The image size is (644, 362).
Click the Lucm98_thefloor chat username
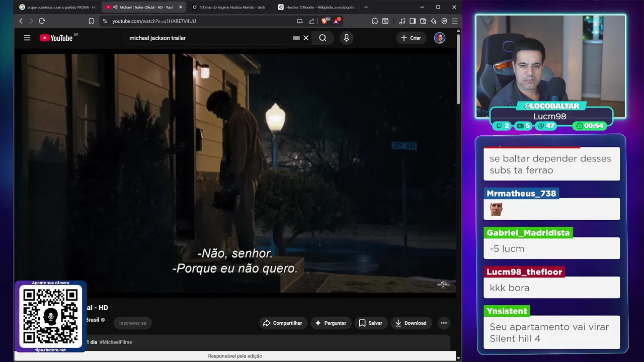point(524,272)
